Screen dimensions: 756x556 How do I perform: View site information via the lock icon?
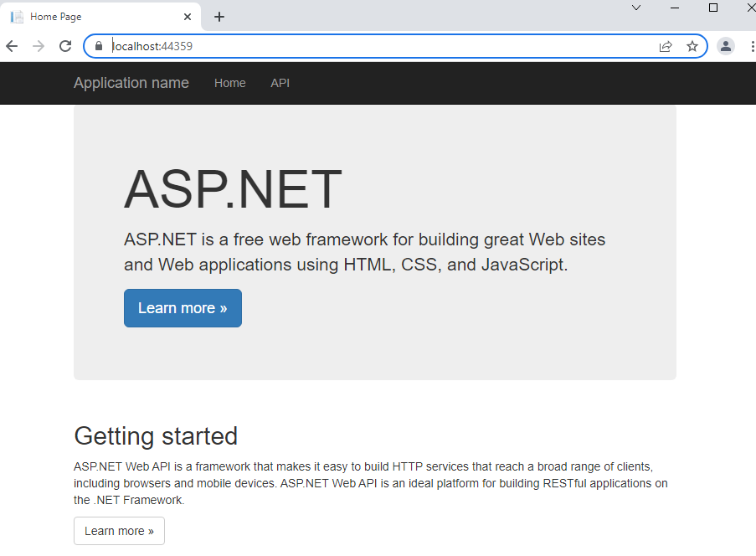(x=99, y=46)
